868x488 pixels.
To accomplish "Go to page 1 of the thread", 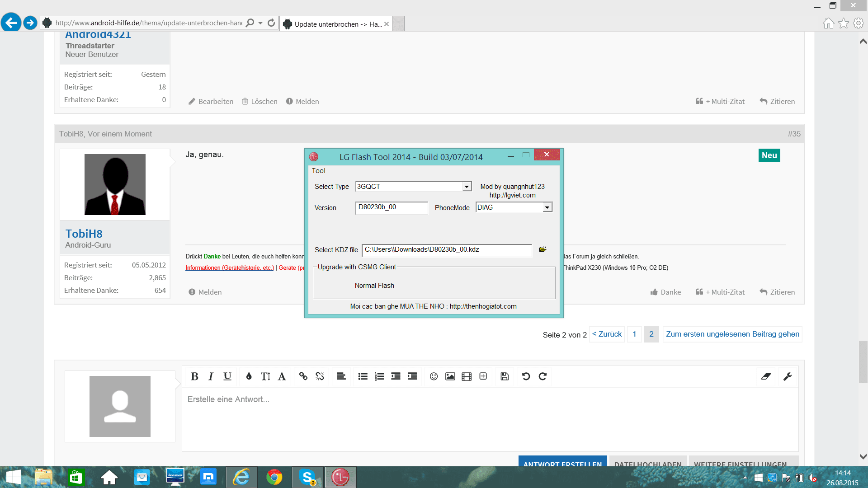I will 634,334.
